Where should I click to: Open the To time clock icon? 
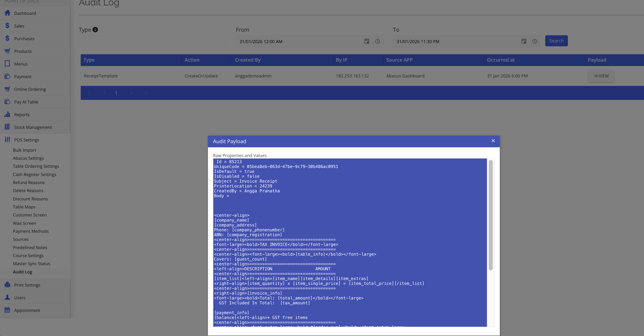(x=535, y=41)
